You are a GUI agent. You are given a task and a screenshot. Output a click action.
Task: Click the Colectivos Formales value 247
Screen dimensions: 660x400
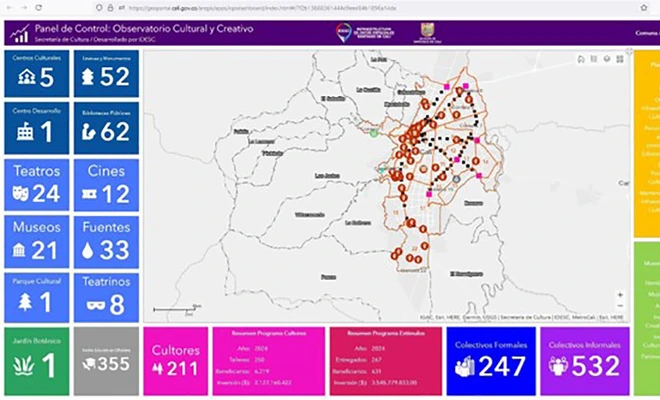click(x=502, y=367)
